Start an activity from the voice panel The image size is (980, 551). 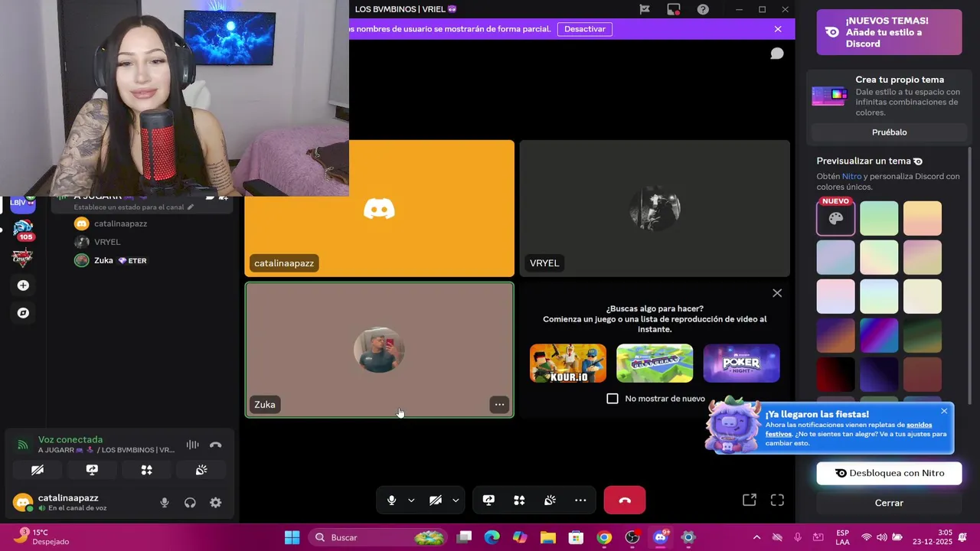146,470
